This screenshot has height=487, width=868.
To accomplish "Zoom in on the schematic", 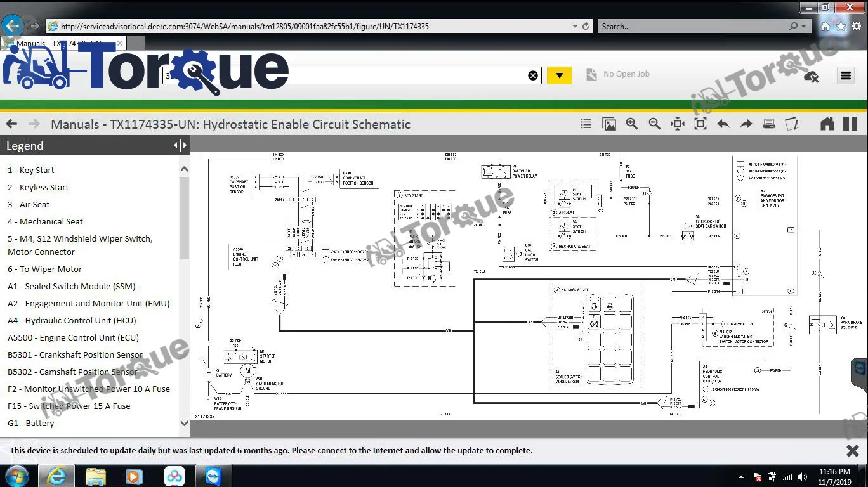I will 632,124.
